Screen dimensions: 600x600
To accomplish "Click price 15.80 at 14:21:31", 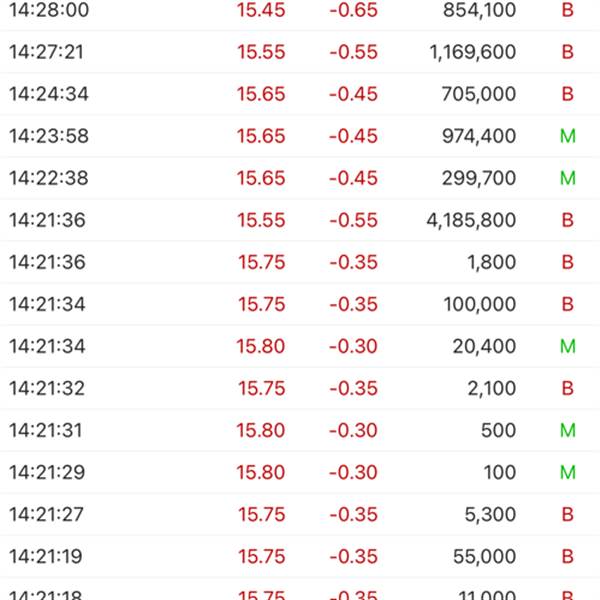I will coord(261,431).
